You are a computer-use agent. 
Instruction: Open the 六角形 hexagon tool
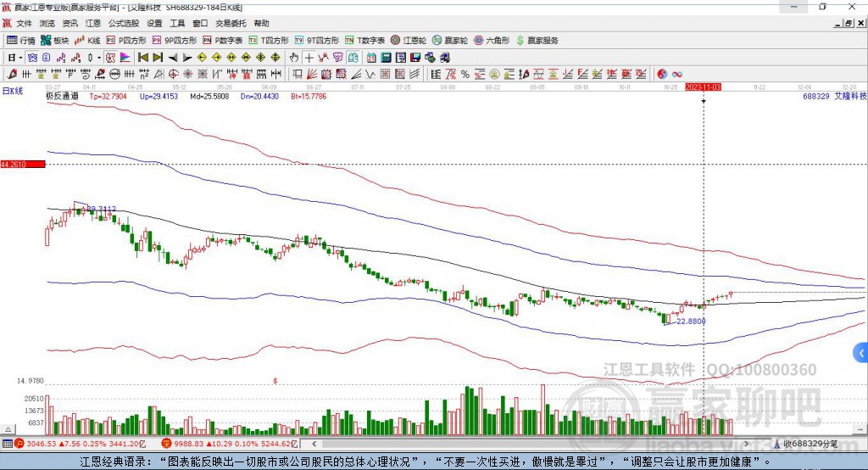pos(492,41)
